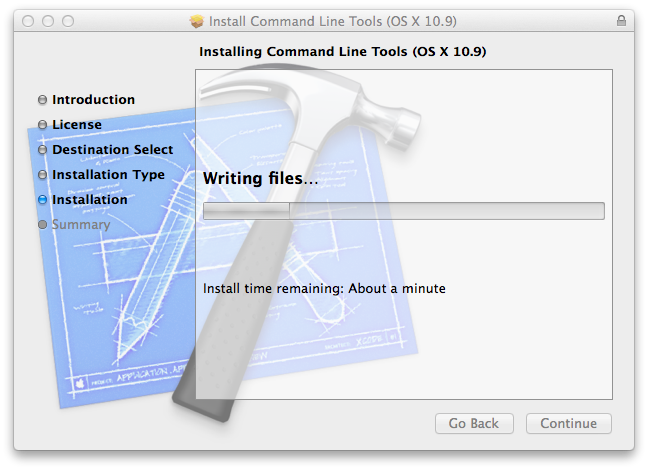Click the Continue button
The width and height of the screenshot is (648, 470).
[x=569, y=423]
